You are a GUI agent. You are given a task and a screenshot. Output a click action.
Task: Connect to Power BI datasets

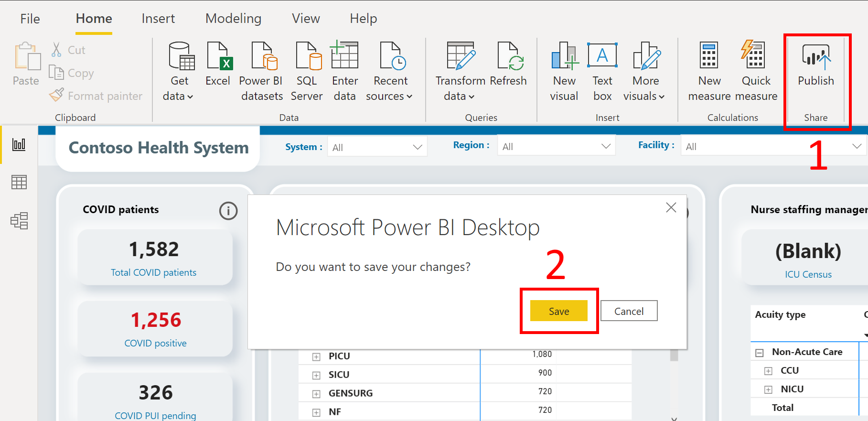tap(262, 72)
